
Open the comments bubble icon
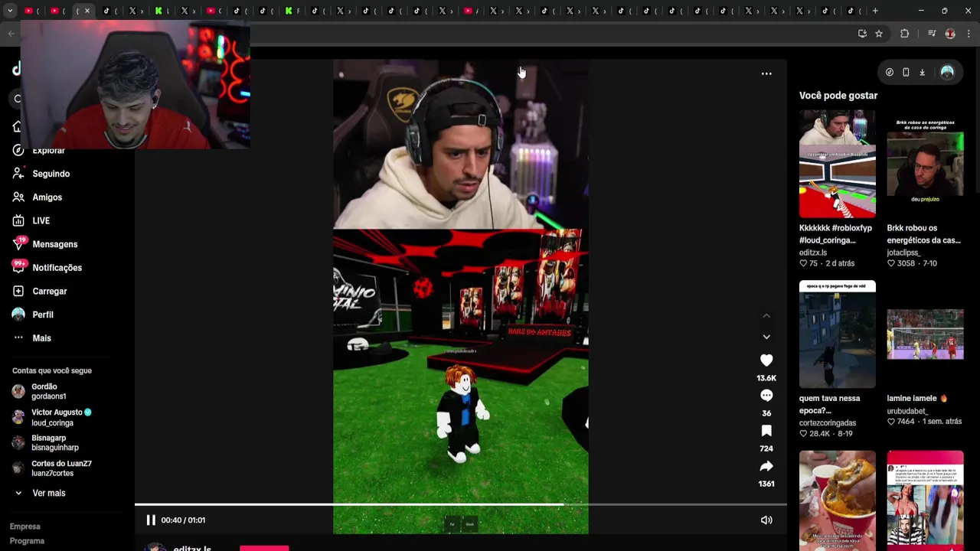[x=766, y=396]
